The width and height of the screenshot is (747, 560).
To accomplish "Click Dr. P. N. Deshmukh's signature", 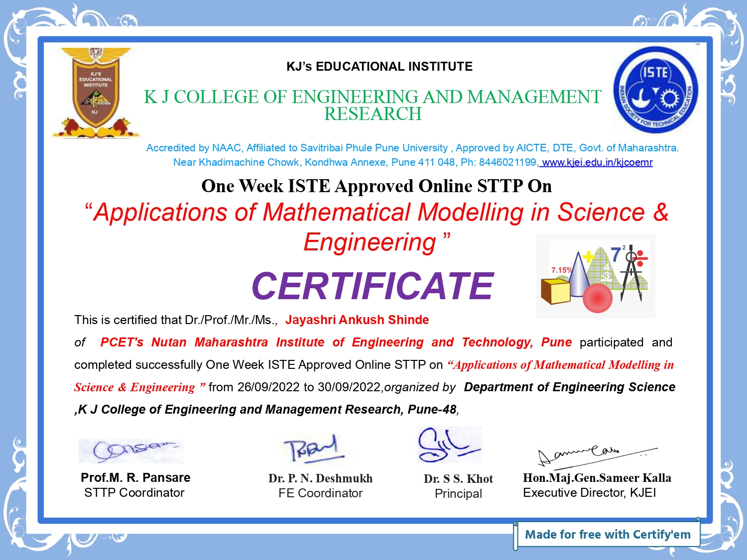I will [x=313, y=449].
